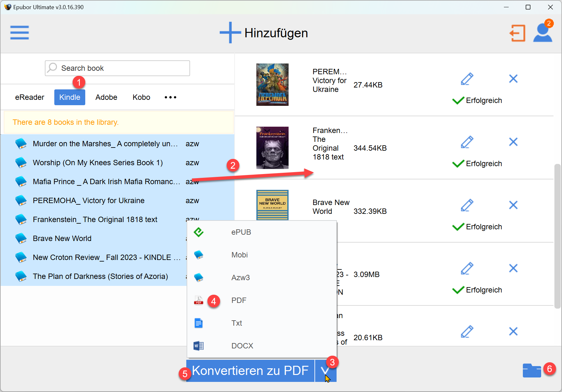
Task: Switch to the Kindle tab
Action: pos(70,97)
